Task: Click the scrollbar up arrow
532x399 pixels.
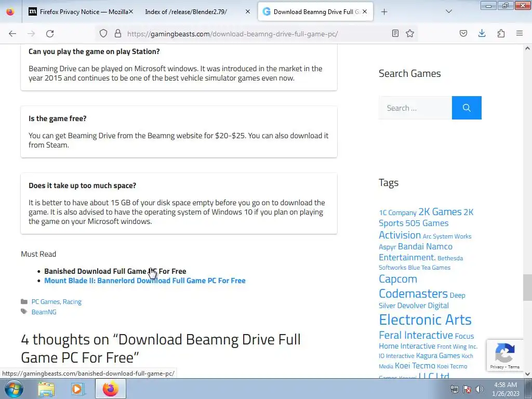Action: [x=527, y=48]
